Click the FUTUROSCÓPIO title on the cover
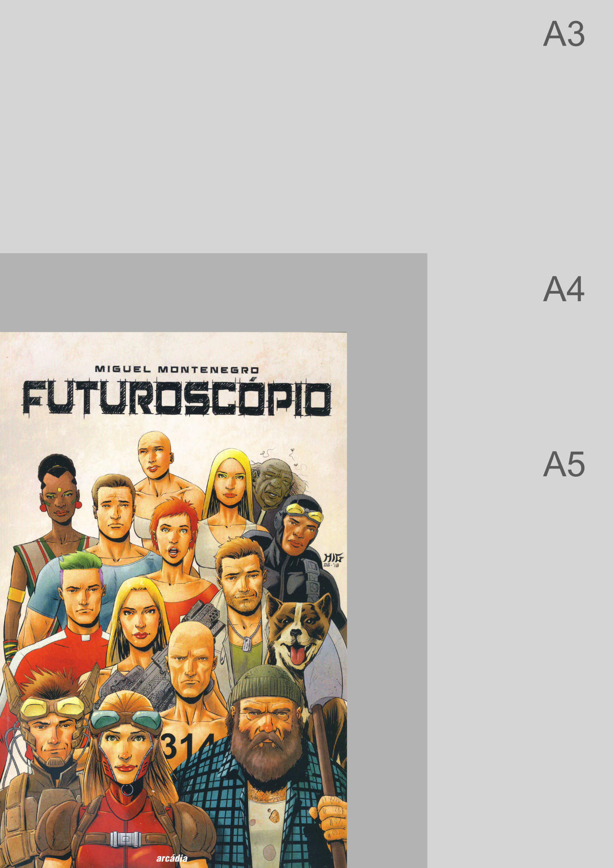 point(177,397)
